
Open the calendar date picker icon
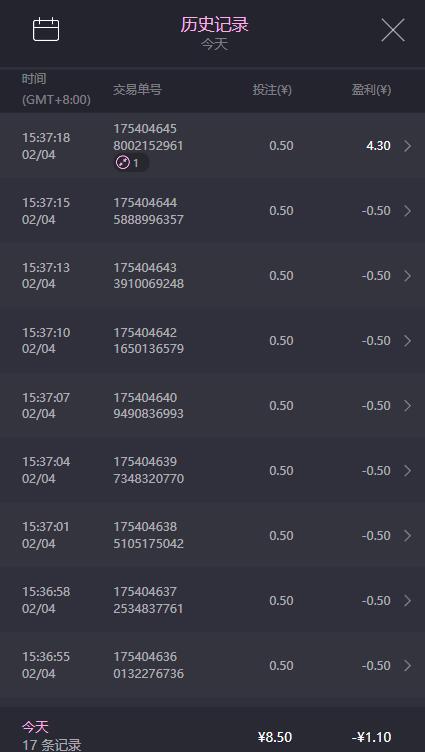click(x=46, y=29)
